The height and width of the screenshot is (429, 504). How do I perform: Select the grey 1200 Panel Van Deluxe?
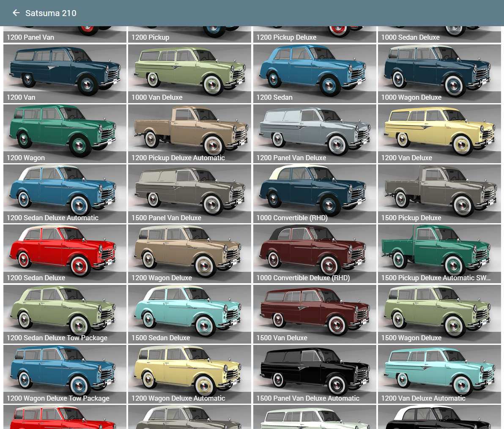(x=315, y=134)
